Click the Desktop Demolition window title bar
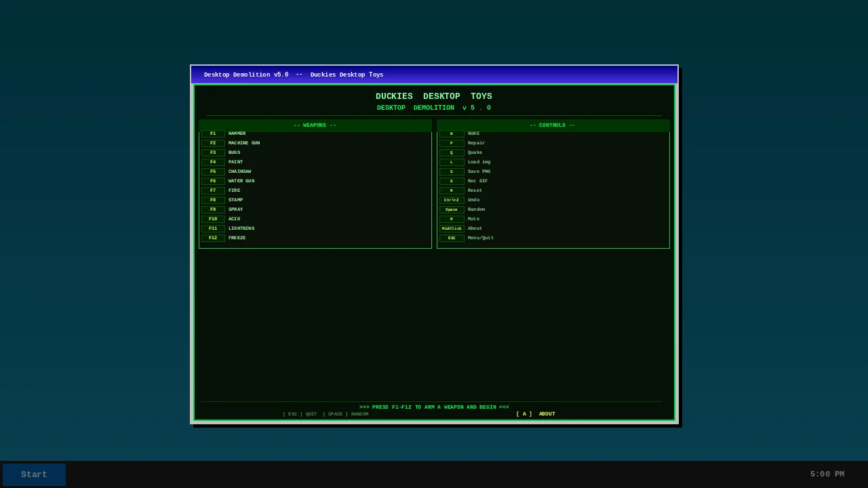 click(434, 75)
